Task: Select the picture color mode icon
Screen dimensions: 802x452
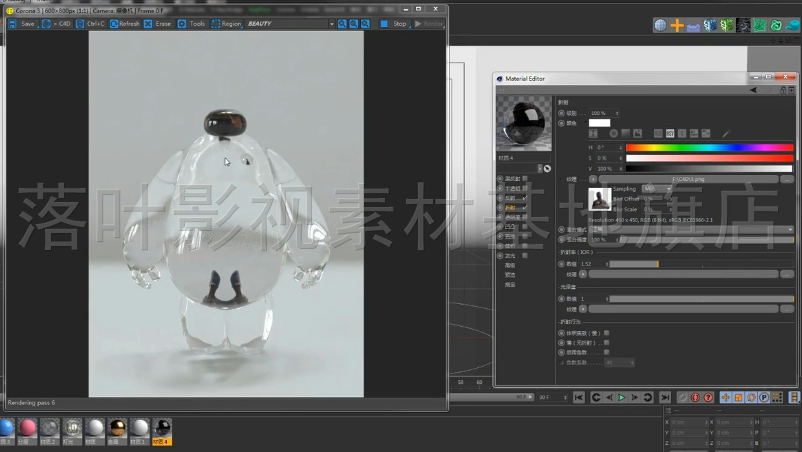Action: [x=637, y=133]
